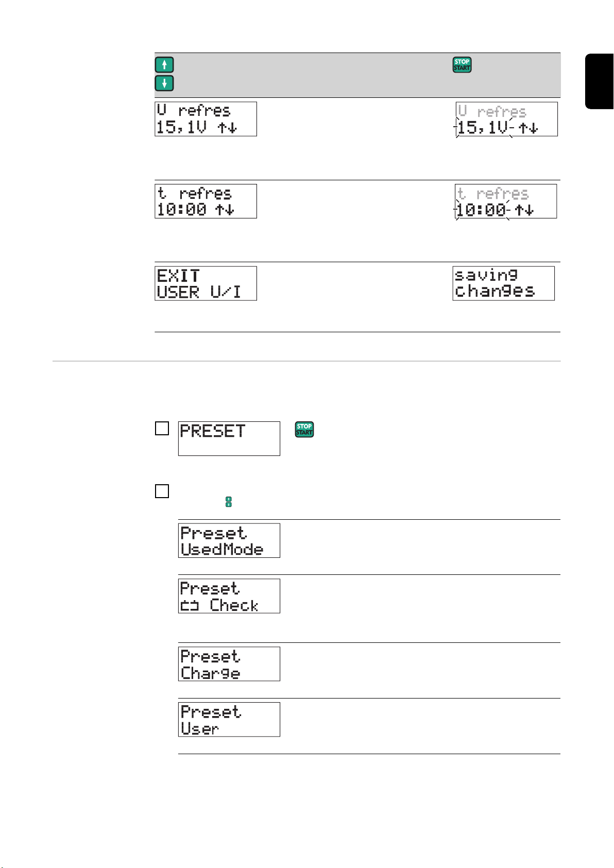Click the t refres 10:00 display

tap(206, 201)
